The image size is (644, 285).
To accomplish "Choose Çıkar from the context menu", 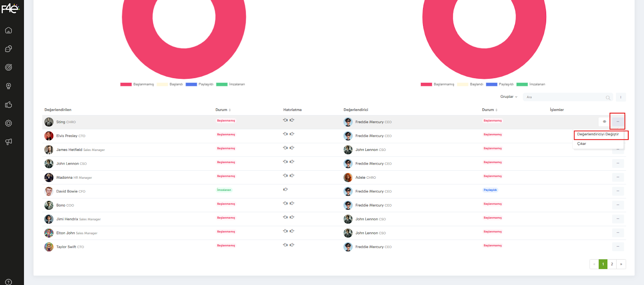I will (582, 144).
